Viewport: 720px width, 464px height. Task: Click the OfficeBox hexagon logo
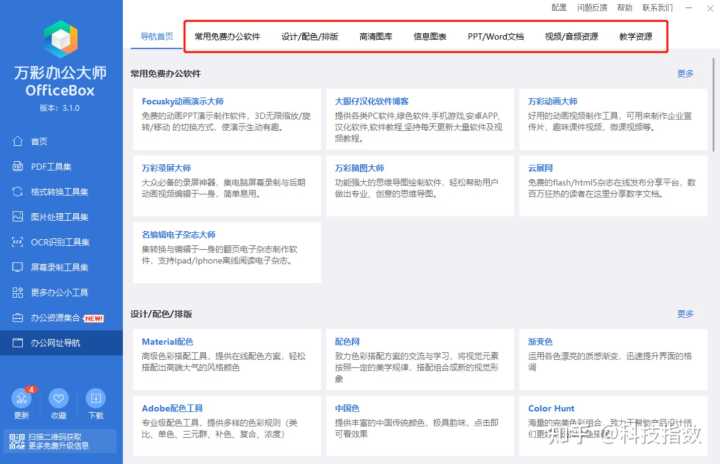61,39
